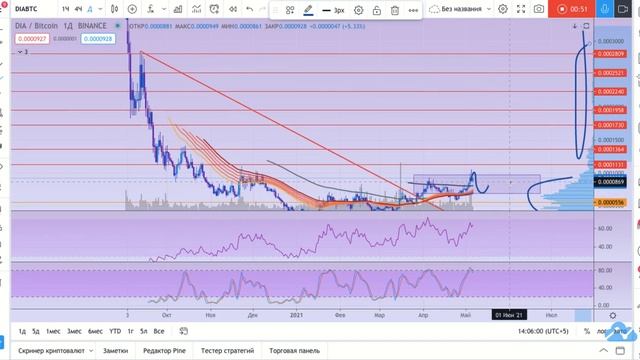640x360 pixels.
Task: Open the 'Редактор Pine' tab
Action: pyautogui.click(x=164, y=351)
